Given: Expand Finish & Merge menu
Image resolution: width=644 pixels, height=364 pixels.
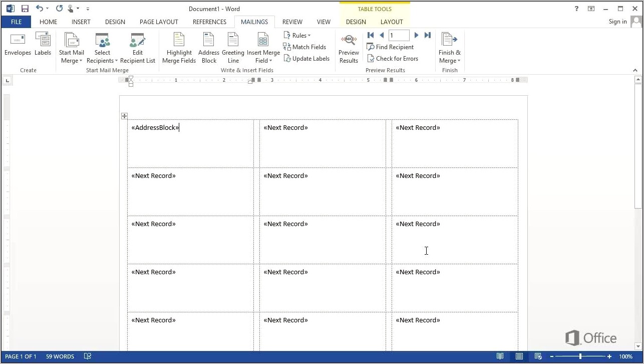Looking at the screenshot, I should point(449,48).
